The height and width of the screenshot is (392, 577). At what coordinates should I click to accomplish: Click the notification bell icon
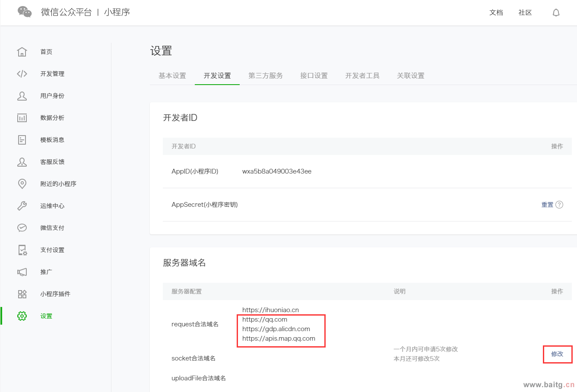tap(556, 13)
